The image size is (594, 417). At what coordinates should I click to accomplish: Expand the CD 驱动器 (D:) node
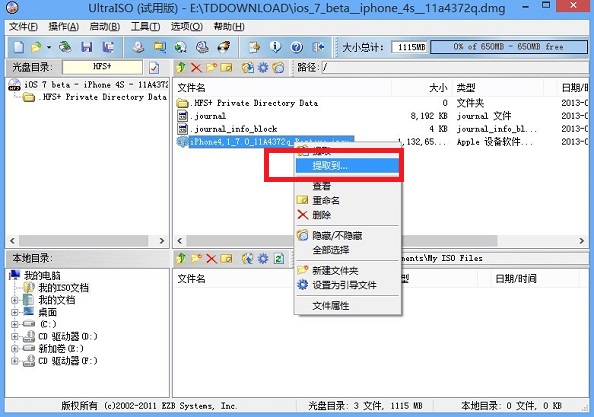[15, 336]
